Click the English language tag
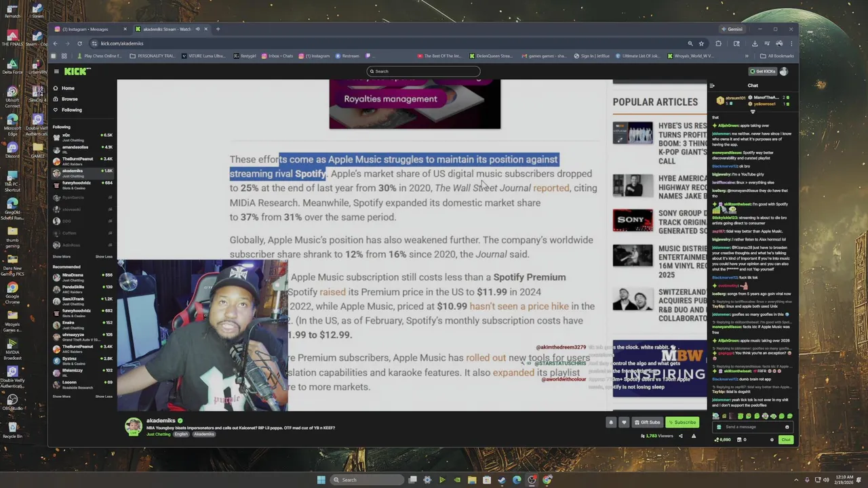 pos(181,434)
